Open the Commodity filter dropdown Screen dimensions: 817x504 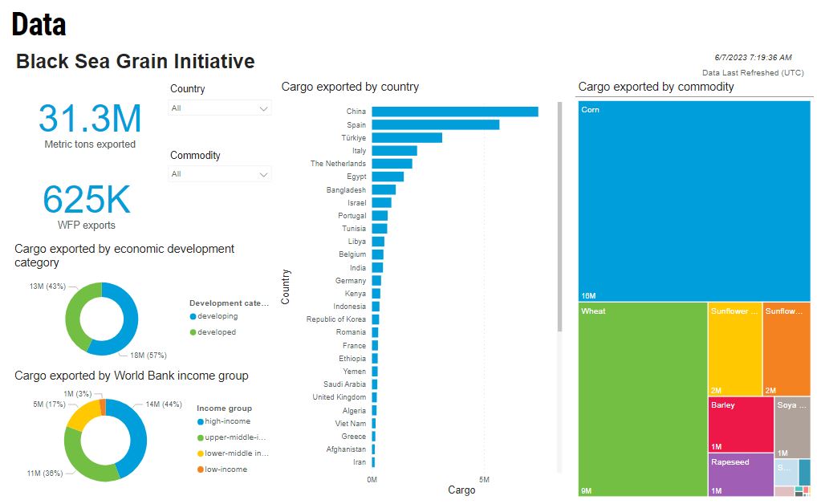click(x=219, y=174)
